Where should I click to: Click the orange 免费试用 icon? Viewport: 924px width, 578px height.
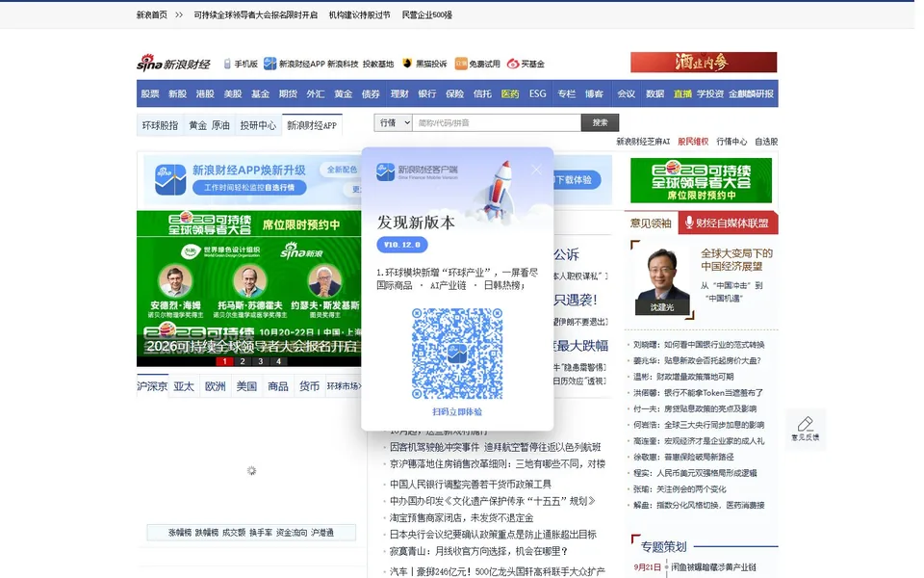click(x=461, y=64)
